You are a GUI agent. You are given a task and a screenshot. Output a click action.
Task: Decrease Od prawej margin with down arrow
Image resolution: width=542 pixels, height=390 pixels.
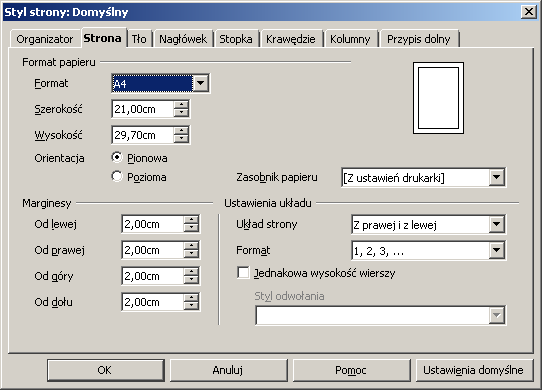(191, 254)
